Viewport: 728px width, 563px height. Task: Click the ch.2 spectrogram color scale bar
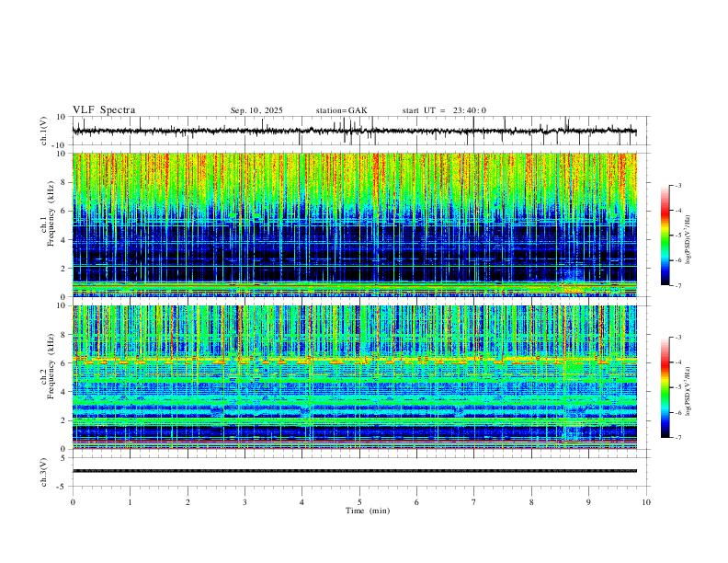pos(665,387)
